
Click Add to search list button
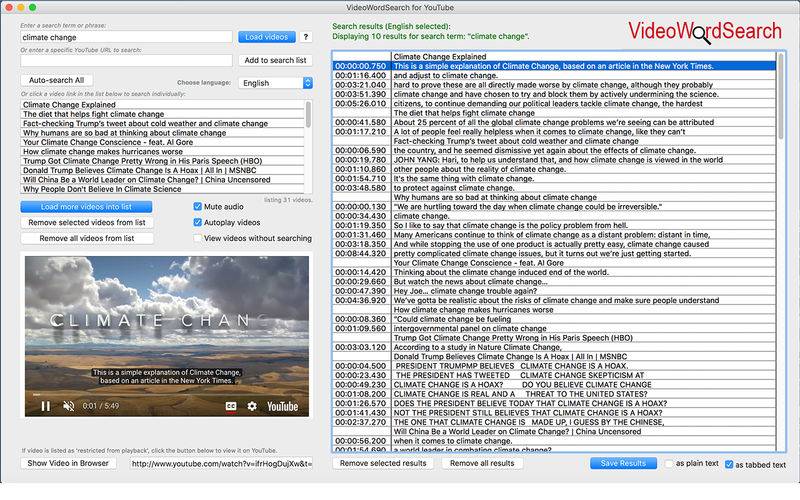click(276, 60)
